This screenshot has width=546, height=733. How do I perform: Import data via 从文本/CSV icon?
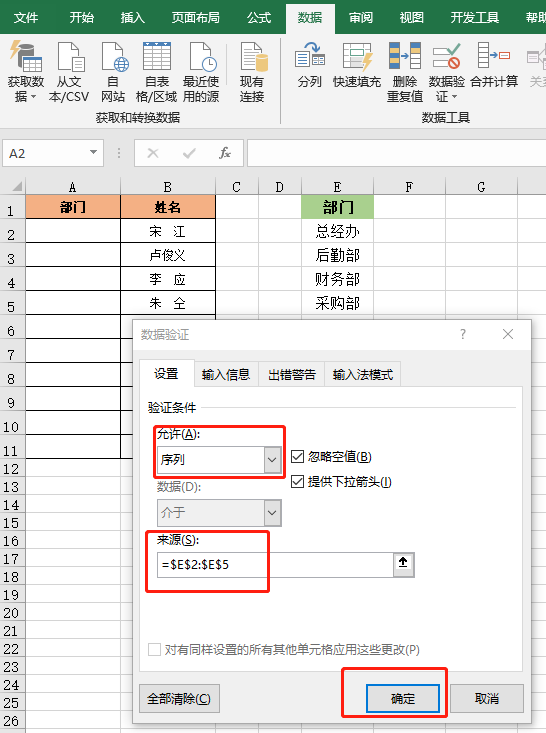(x=69, y=72)
